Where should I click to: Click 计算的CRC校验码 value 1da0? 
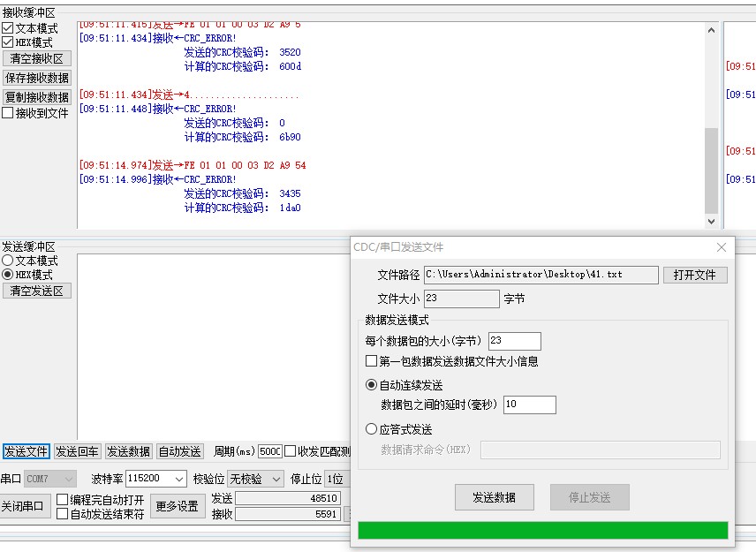pos(291,208)
